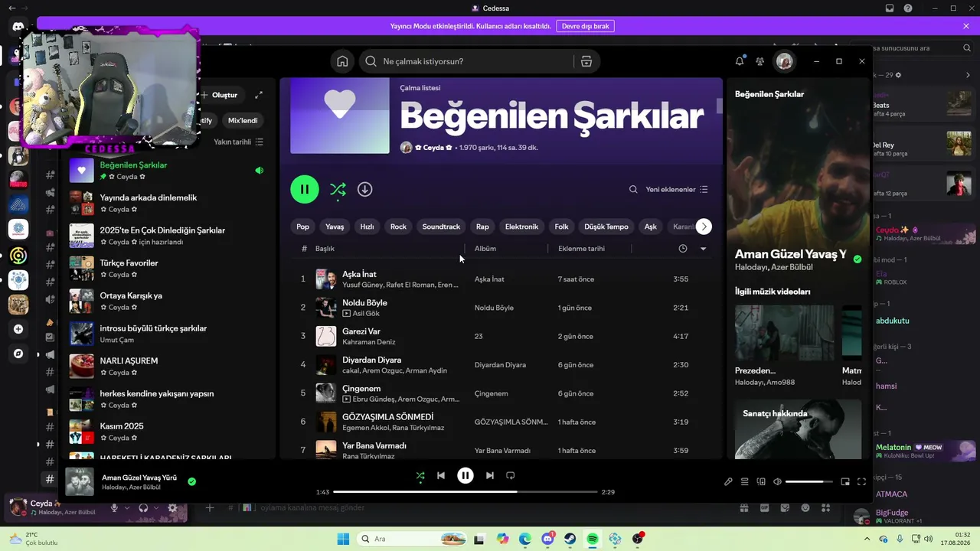Deafen Discord headphones
The image size is (980, 551).
point(143,507)
